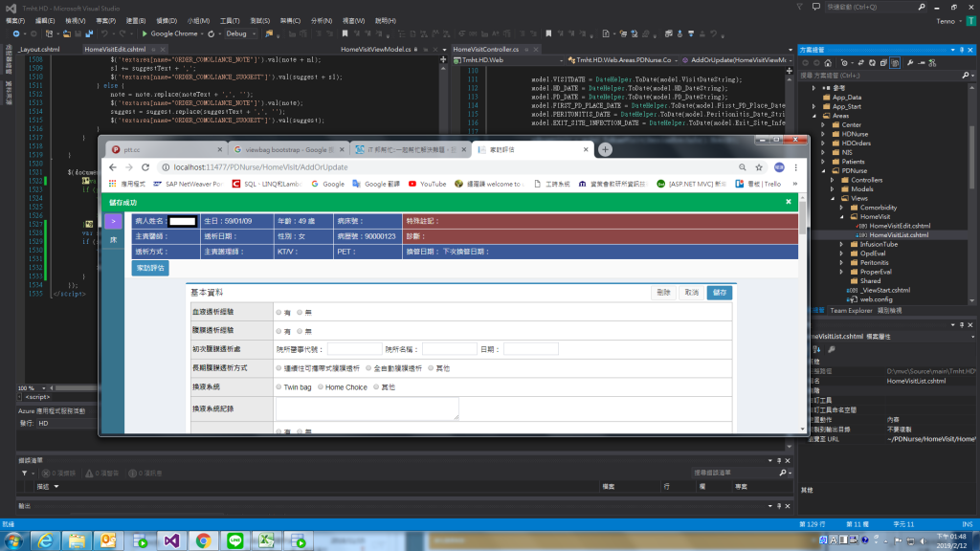980x551 pixels.
Task: Click the search magnifier in Solution Explorer
Action: point(966,76)
